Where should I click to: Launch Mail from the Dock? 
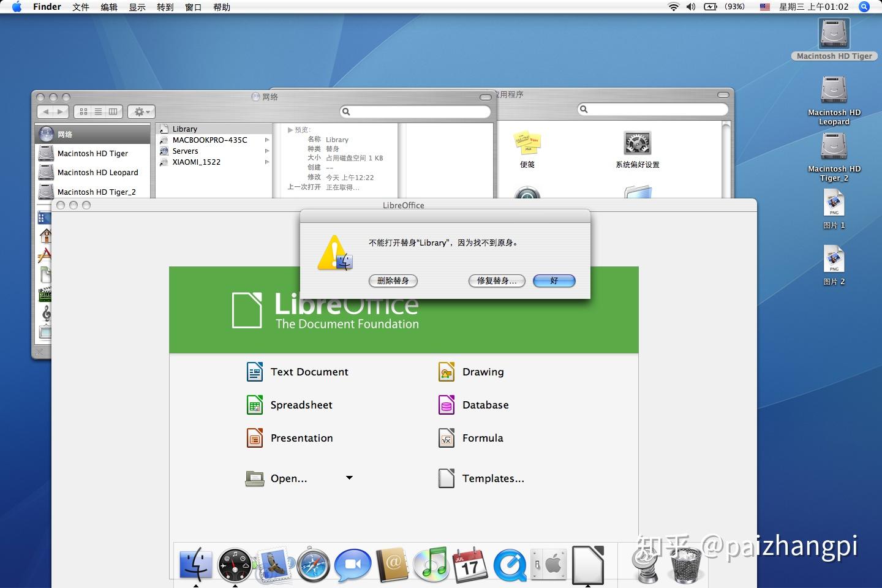(x=274, y=565)
